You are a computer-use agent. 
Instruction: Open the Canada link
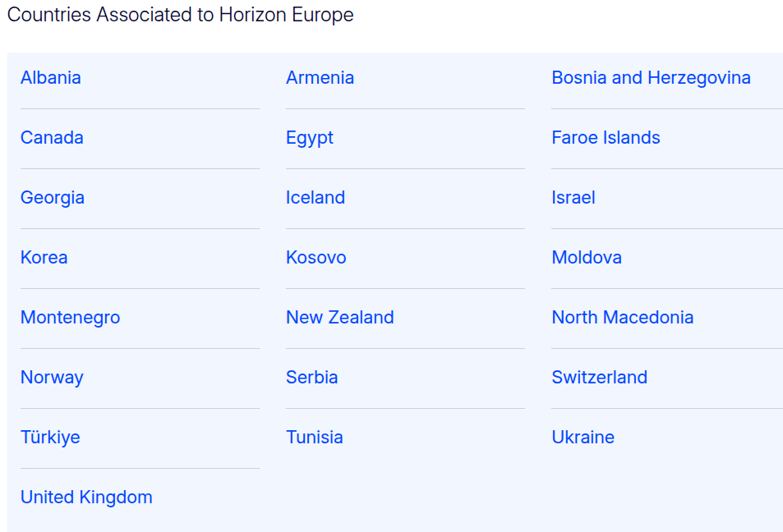(x=52, y=138)
